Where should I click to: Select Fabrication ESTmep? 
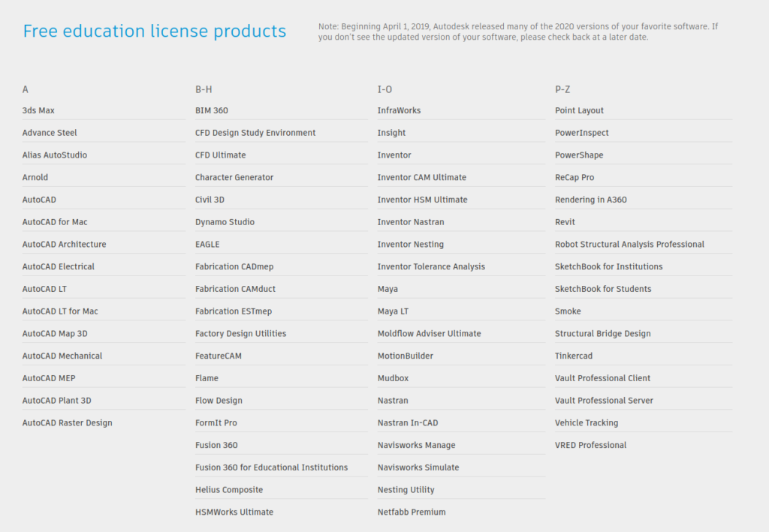[x=234, y=311]
